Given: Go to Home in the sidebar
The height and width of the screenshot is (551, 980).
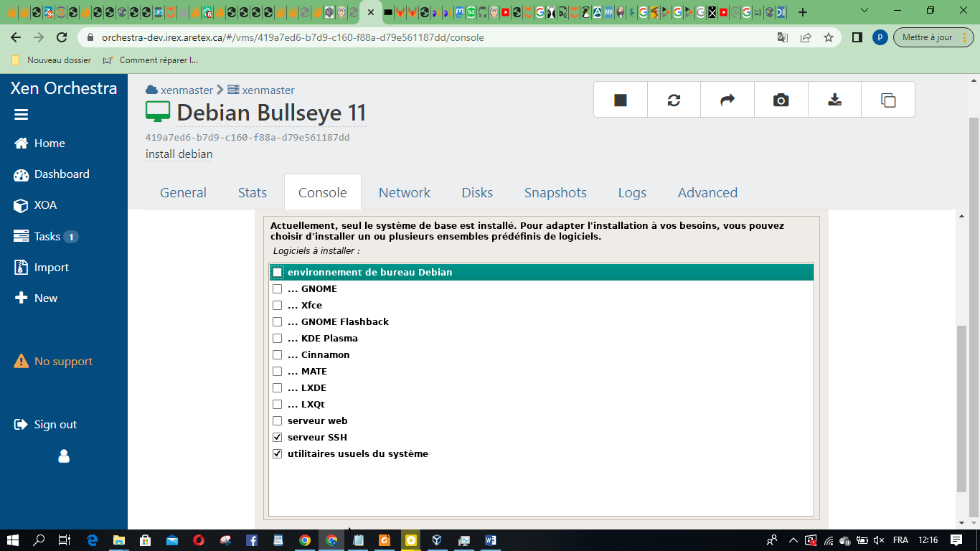Looking at the screenshot, I should 39,143.
